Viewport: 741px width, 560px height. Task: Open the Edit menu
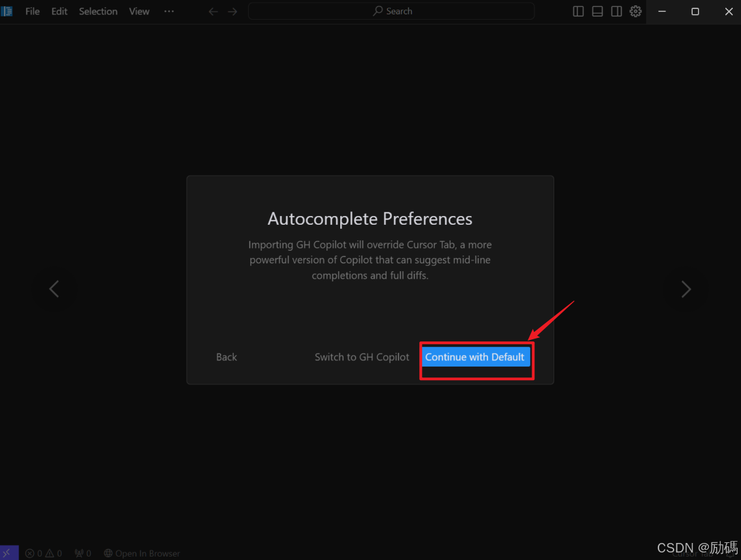click(59, 12)
